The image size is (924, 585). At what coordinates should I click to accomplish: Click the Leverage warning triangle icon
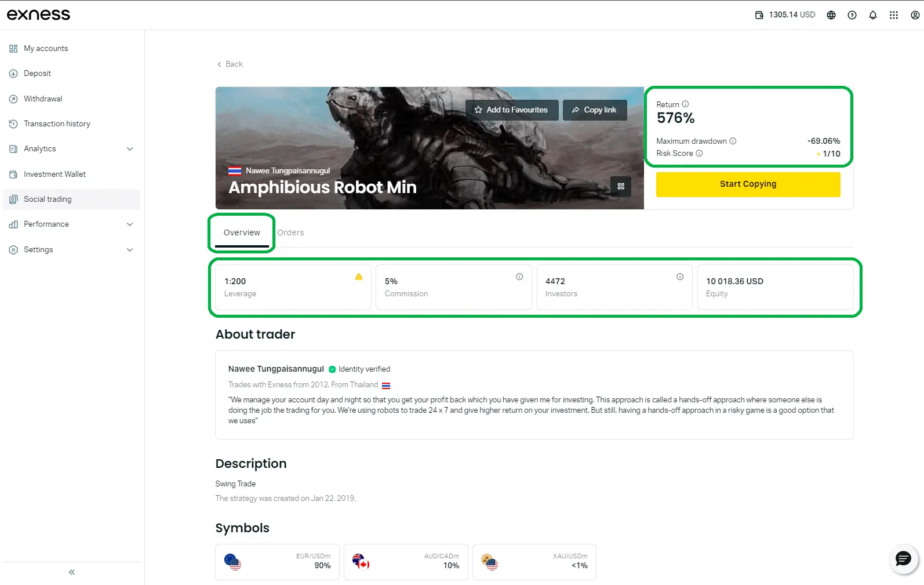click(359, 277)
